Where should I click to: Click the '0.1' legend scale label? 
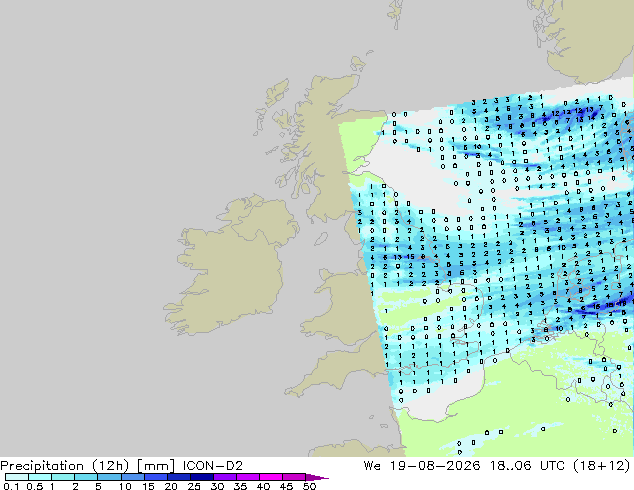click(11, 486)
